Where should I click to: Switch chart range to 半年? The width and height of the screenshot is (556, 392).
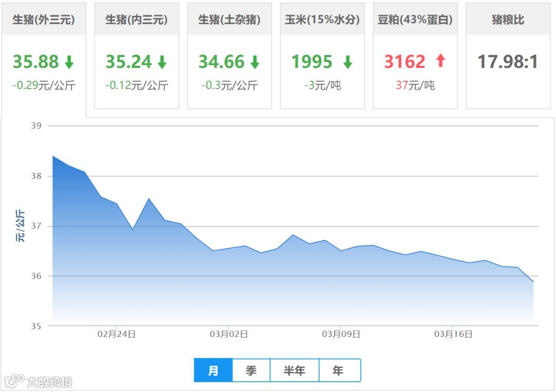click(x=294, y=370)
